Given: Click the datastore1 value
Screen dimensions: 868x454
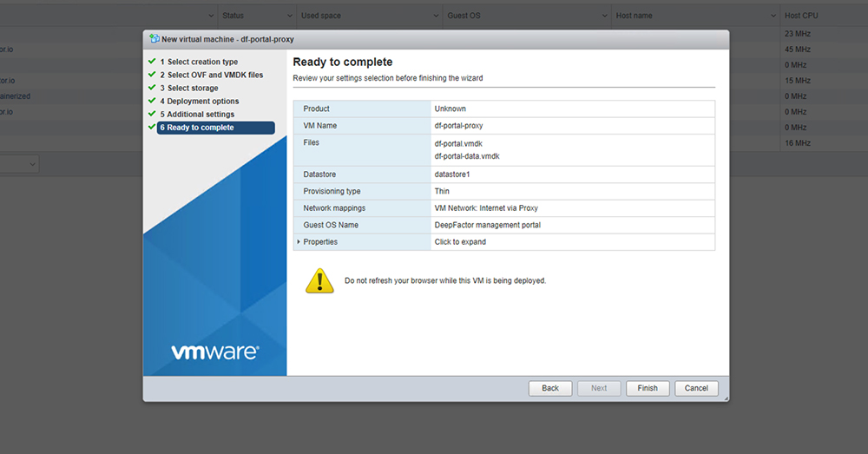Looking at the screenshot, I should click(451, 174).
